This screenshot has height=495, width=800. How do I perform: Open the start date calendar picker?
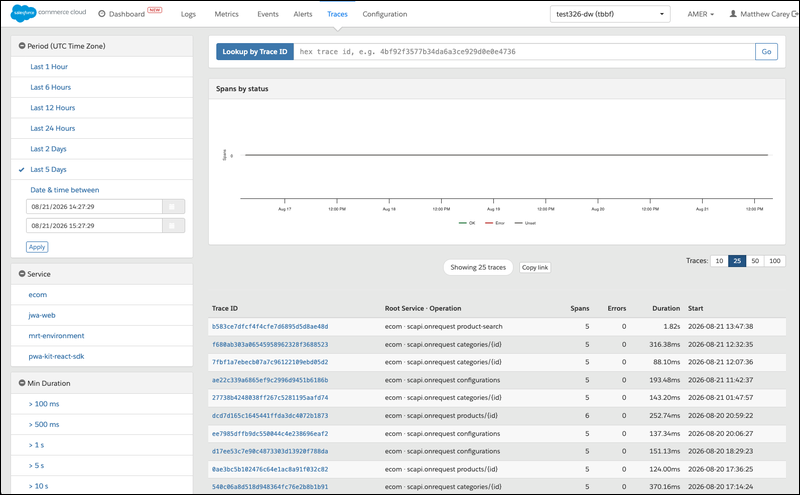(173, 207)
